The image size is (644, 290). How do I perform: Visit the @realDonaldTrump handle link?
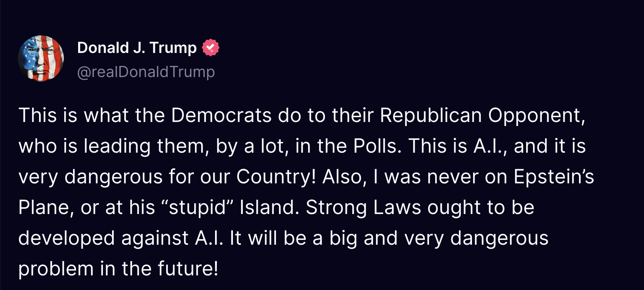click(146, 72)
